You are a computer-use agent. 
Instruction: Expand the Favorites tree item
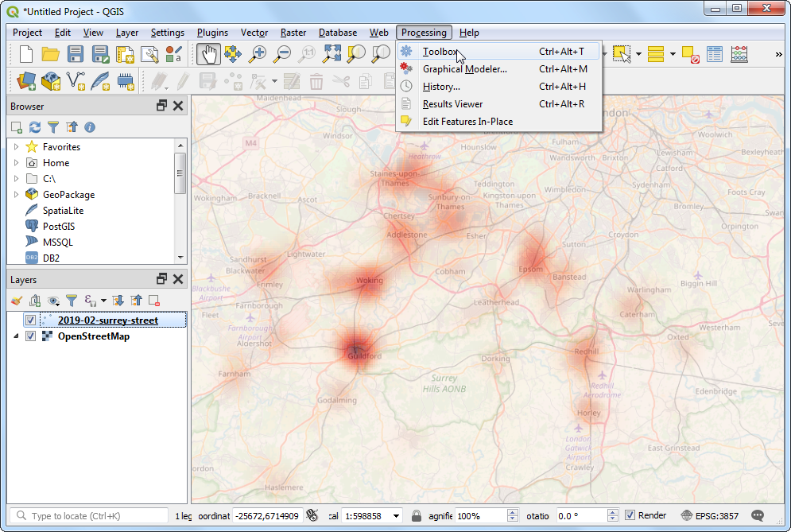point(16,147)
